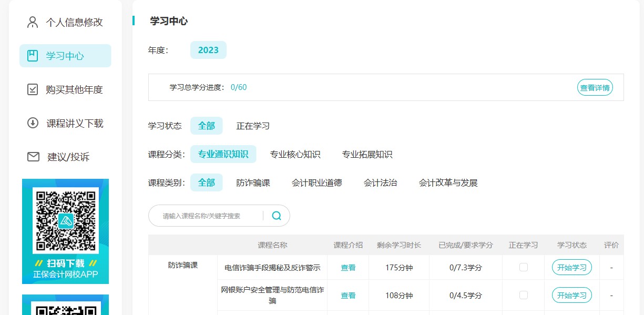644x315 pixels.
Task: Filter by 正在学习 status
Action: click(x=253, y=126)
